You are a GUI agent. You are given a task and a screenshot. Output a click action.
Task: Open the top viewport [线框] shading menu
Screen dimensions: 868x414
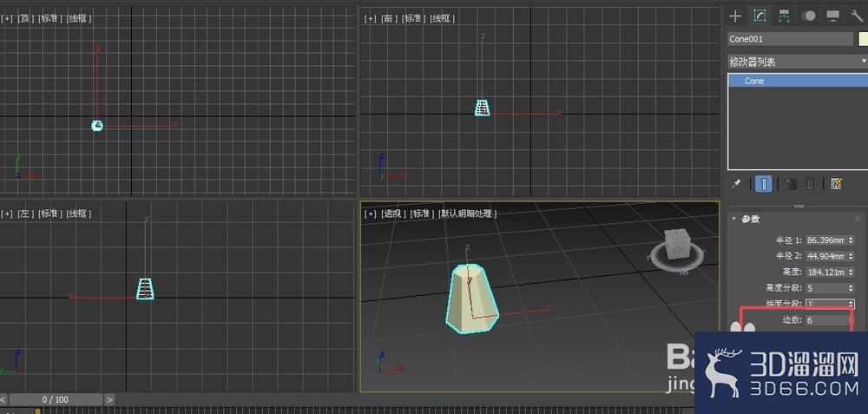(79, 18)
